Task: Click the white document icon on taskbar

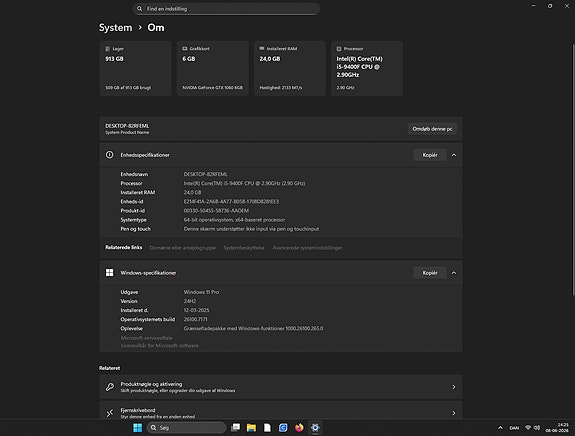Action: click(x=267, y=428)
